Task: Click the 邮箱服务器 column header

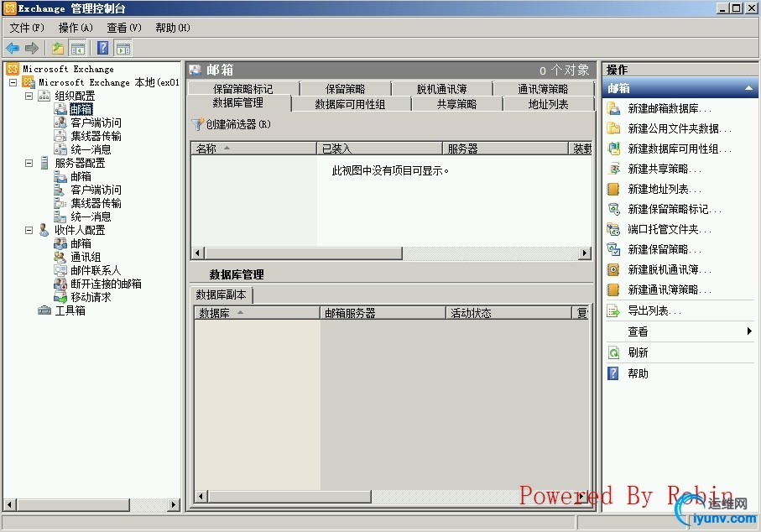Action: tap(383, 313)
